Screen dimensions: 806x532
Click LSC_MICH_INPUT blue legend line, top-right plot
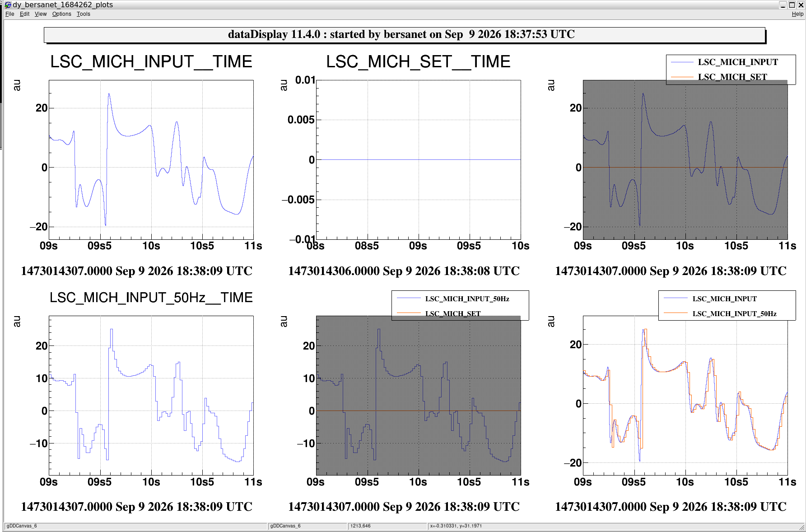[682, 62]
